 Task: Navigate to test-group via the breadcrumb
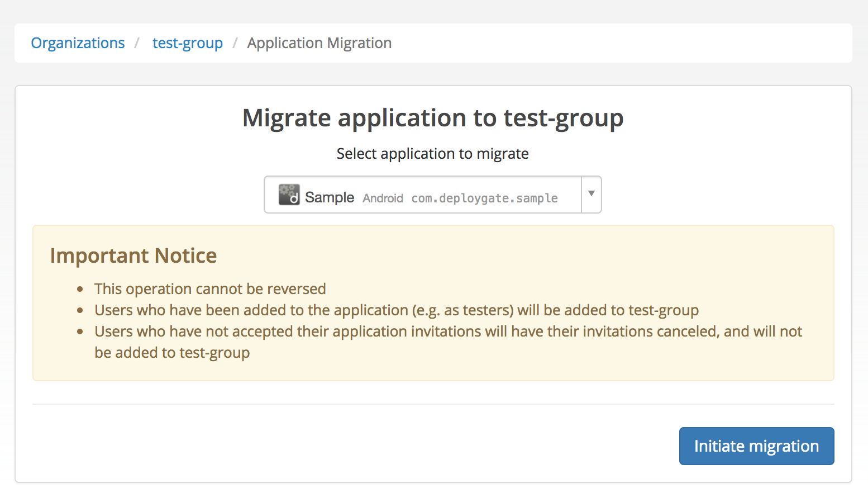(x=188, y=42)
